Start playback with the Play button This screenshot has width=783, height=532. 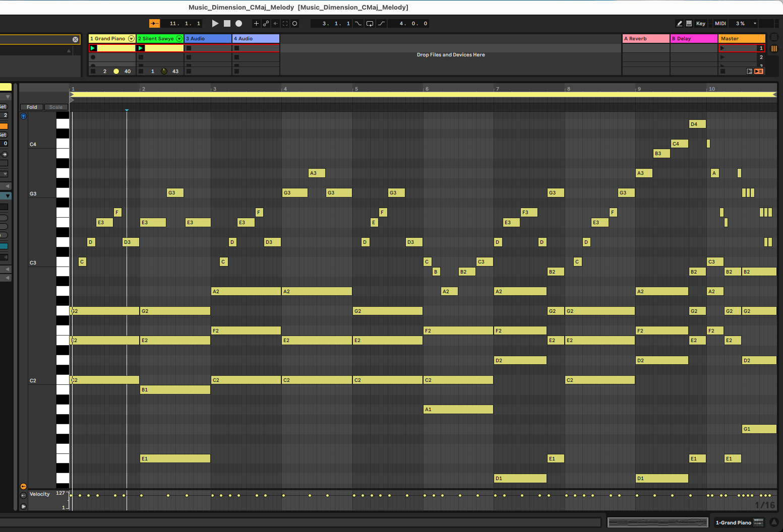coord(215,23)
